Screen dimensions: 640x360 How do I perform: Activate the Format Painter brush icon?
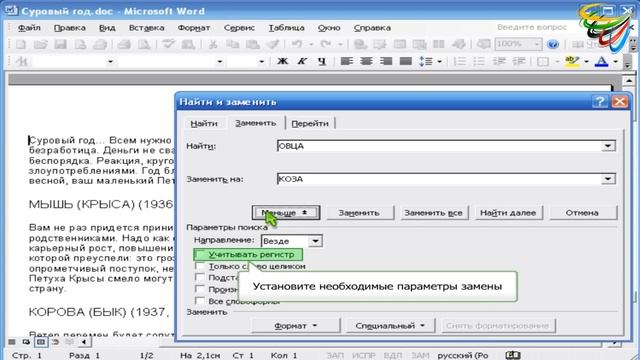click(x=272, y=44)
